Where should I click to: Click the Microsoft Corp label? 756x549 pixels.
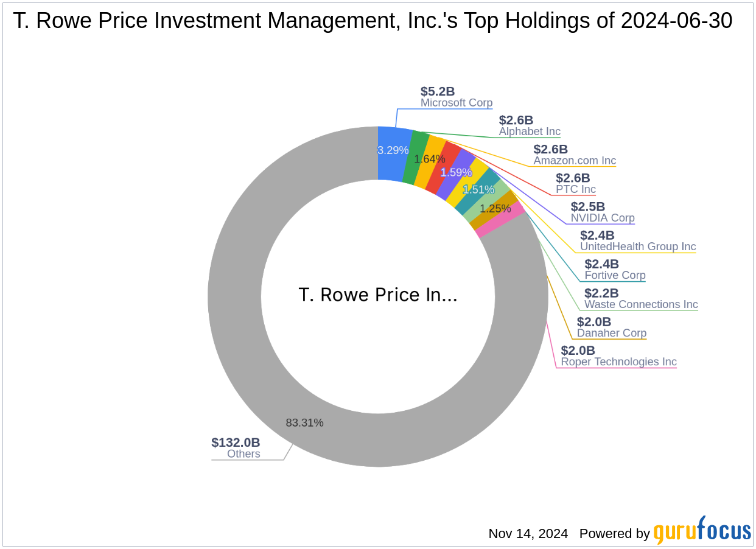[x=457, y=103]
